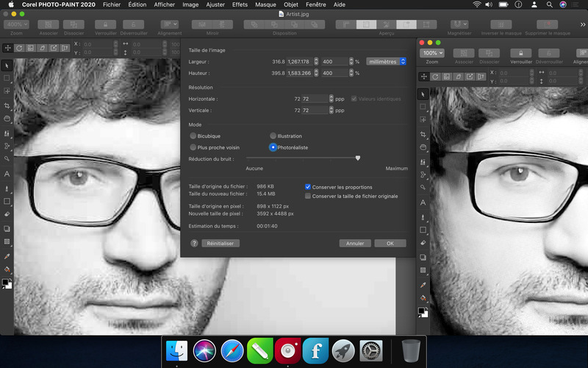Toggle the Conserver les proportions checkbox

coord(308,187)
